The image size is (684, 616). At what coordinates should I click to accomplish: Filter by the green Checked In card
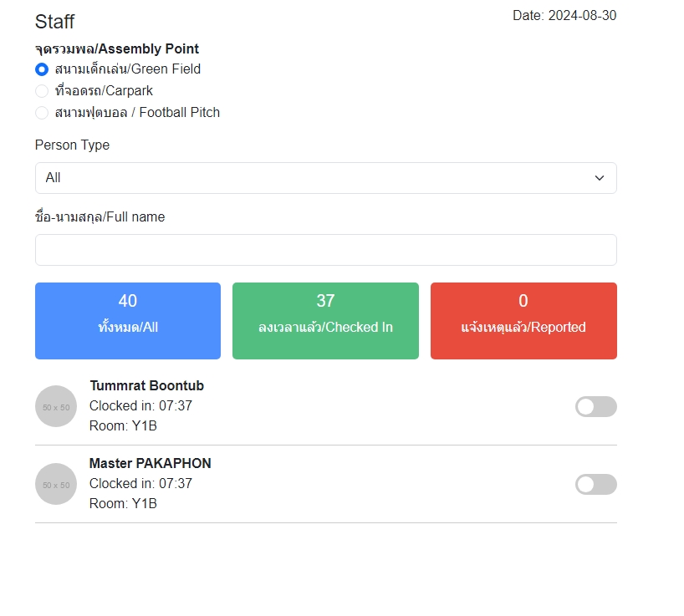(x=325, y=321)
